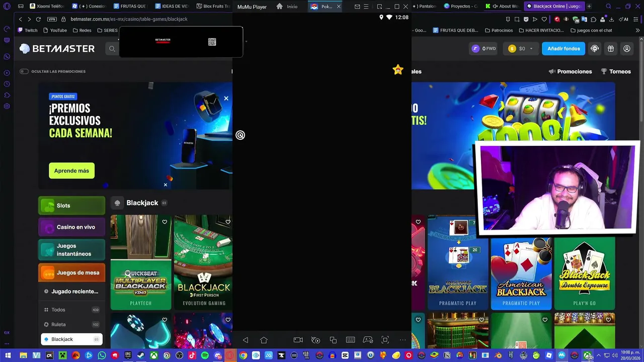Open the browser easy setup menu
The height and width of the screenshot is (362, 644).
(x=637, y=19)
